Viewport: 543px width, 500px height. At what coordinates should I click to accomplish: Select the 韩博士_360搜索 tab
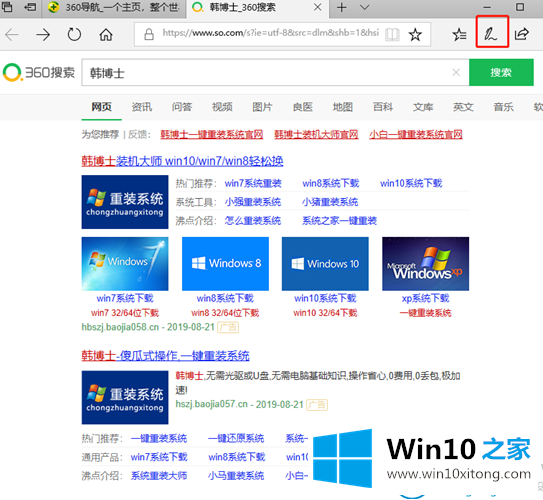258,8
